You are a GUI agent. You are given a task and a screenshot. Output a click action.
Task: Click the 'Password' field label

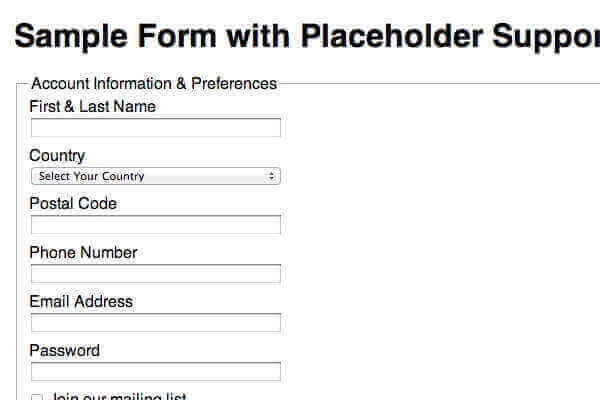tap(65, 351)
